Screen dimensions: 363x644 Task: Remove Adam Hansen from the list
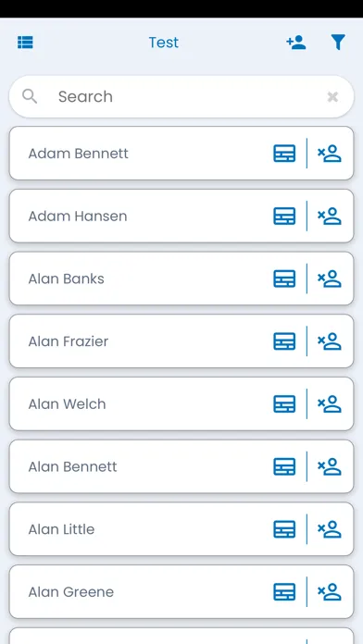(330, 216)
